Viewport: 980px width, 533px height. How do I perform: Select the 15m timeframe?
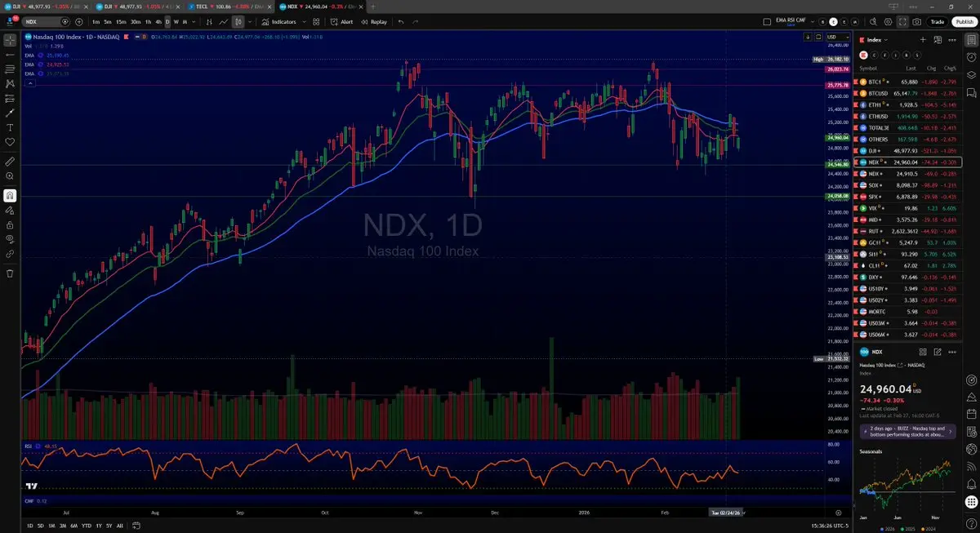(x=121, y=22)
